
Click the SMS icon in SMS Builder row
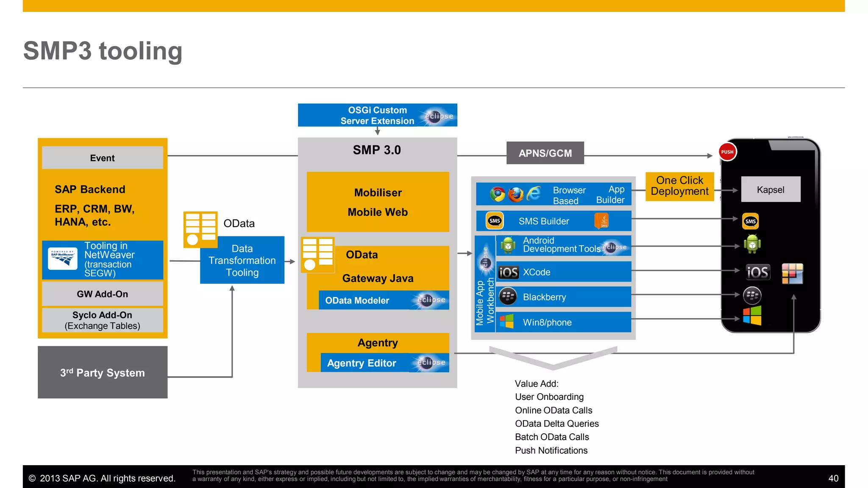pyautogui.click(x=495, y=221)
